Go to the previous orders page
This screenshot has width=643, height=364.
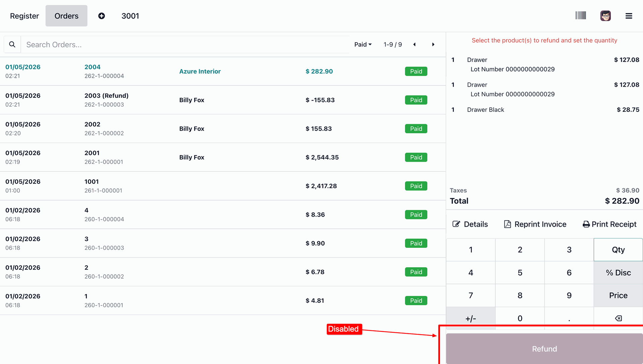(414, 45)
